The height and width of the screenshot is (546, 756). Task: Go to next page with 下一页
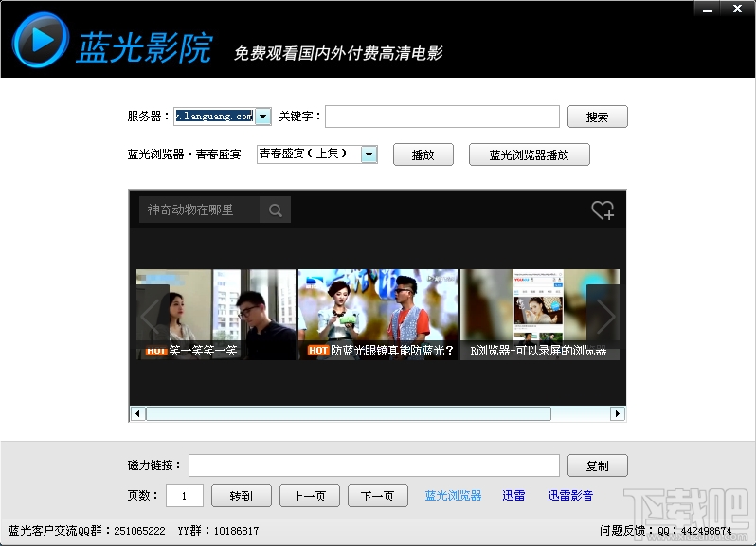point(377,496)
